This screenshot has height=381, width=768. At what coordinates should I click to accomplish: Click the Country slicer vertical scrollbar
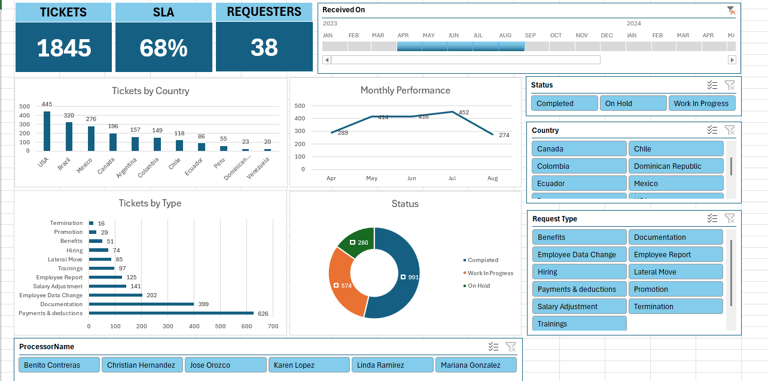(731, 167)
